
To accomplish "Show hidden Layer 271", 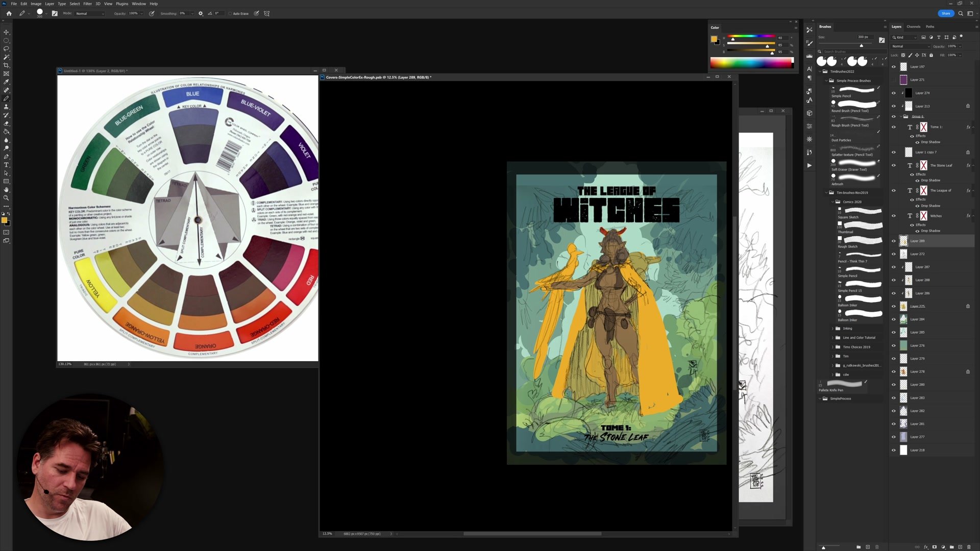I will (893, 80).
